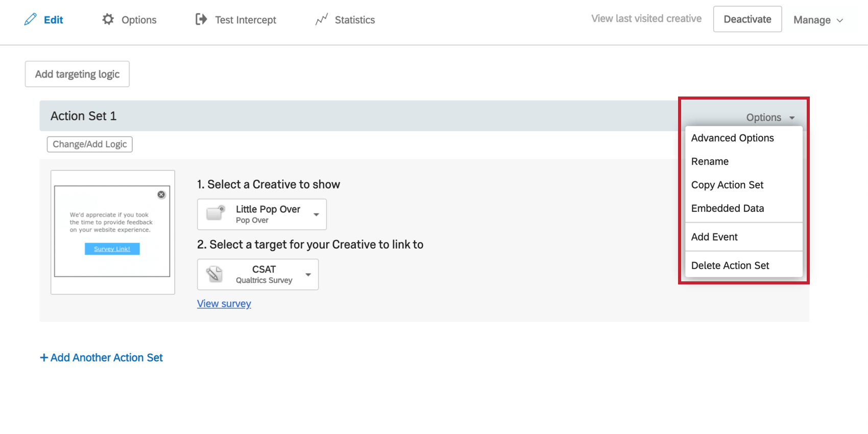868x434 pixels.
Task: Choose Embedded Data from the menu
Action: (728, 208)
